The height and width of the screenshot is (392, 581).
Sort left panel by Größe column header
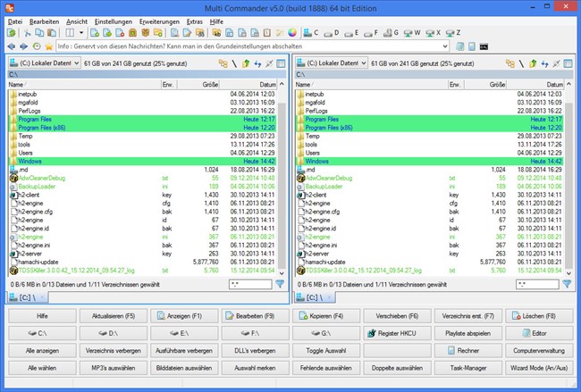click(198, 85)
